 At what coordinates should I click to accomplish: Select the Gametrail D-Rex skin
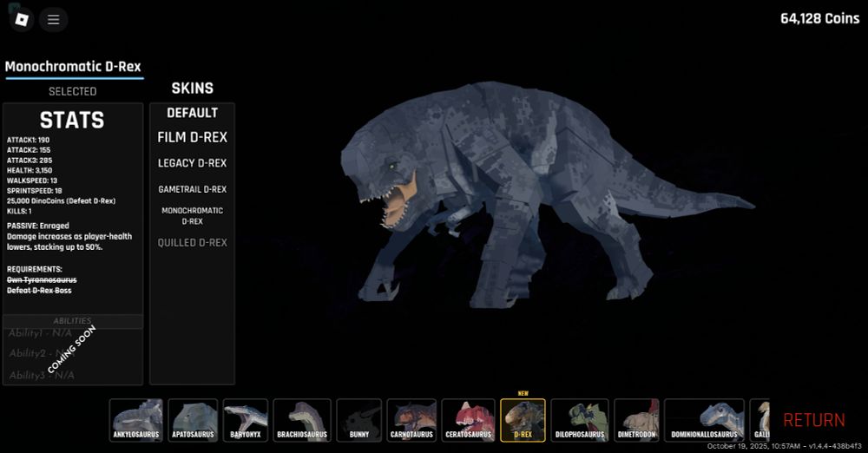(x=192, y=189)
